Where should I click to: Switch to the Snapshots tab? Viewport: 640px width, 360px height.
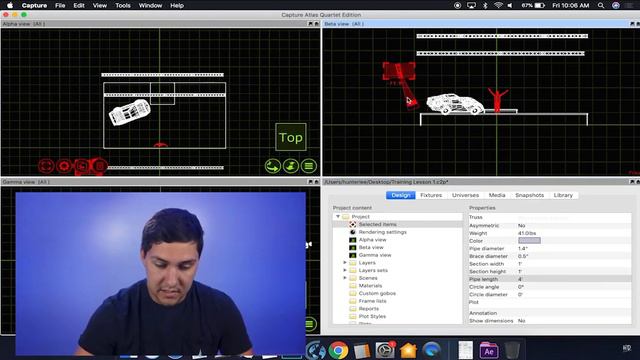[x=529, y=195]
